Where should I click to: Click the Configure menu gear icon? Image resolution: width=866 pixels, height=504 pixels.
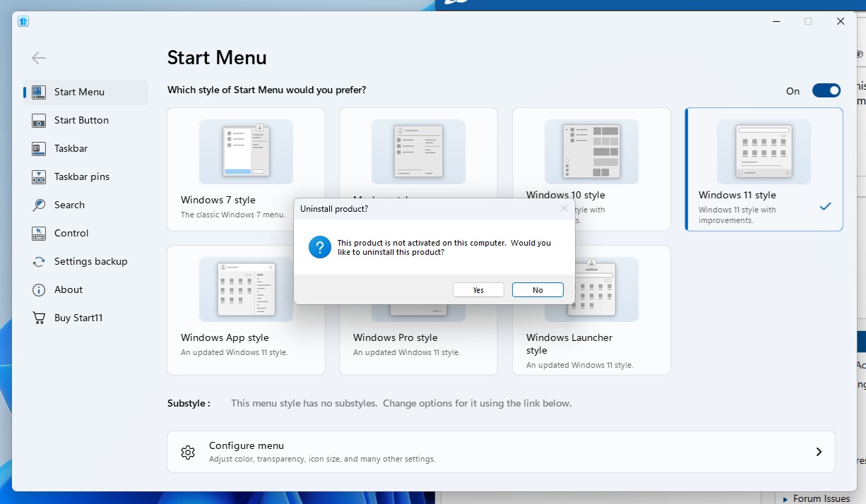(188, 452)
